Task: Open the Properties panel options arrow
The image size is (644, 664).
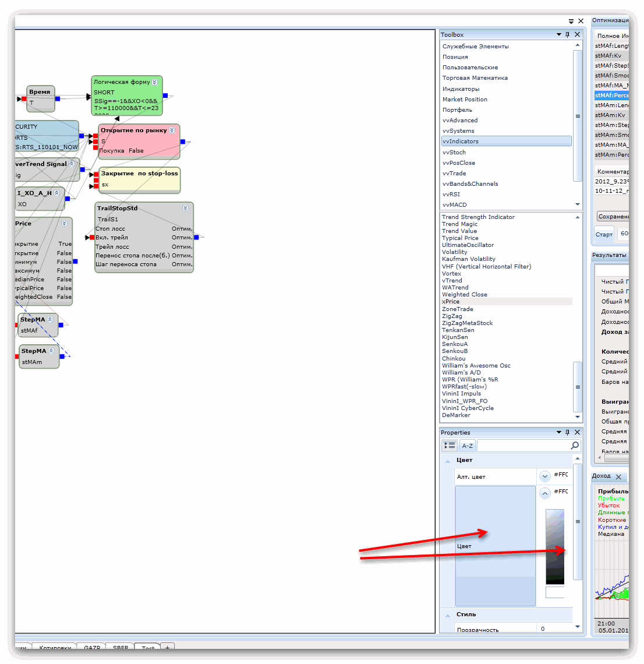Action: 558,432
